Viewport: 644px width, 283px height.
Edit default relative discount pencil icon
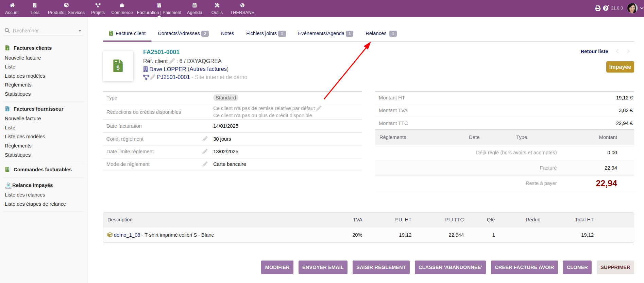[x=319, y=108]
